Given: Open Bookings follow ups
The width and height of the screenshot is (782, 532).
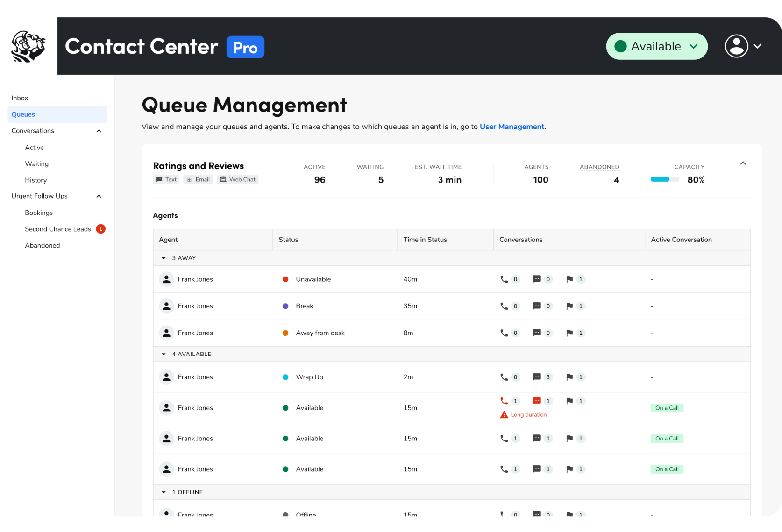Looking at the screenshot, I should tap(39, 213).
